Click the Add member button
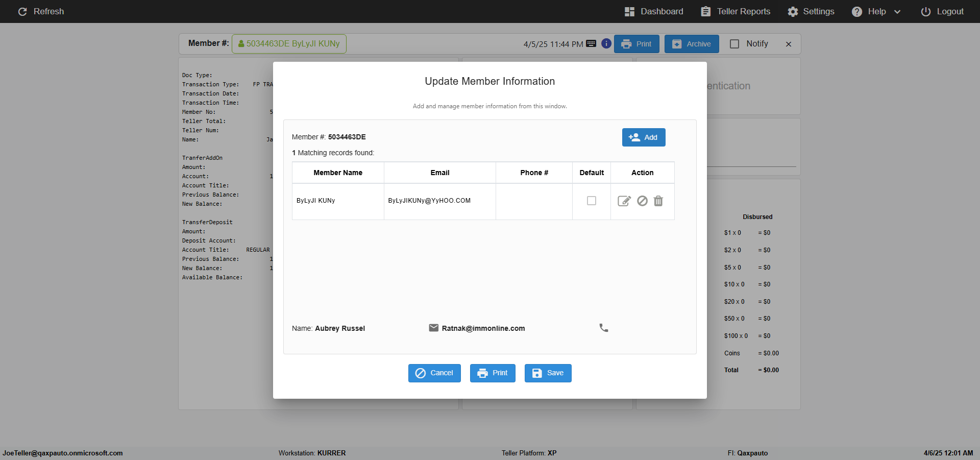The image size is (980, 460). pos(644,137)
